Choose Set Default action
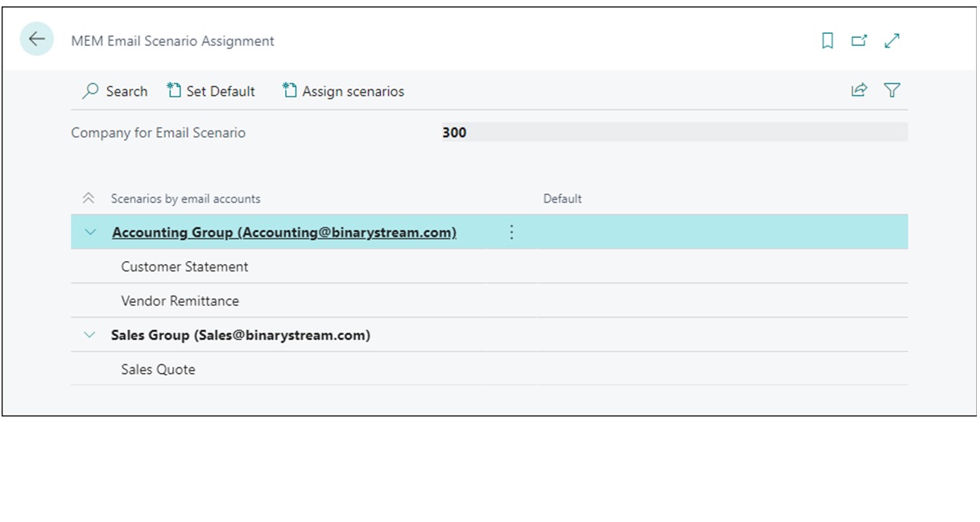This screenshot has height=522, width=980. point(211,92)
